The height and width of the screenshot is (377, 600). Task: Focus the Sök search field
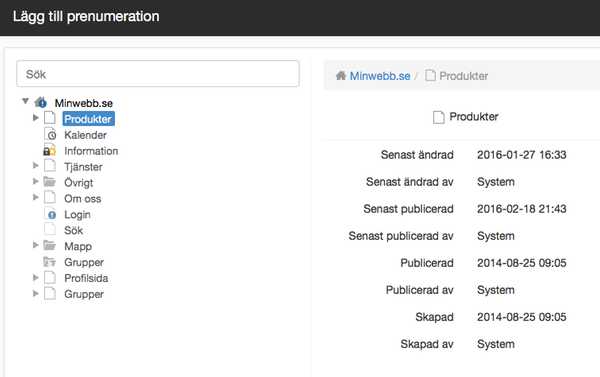tap(158, 73)
